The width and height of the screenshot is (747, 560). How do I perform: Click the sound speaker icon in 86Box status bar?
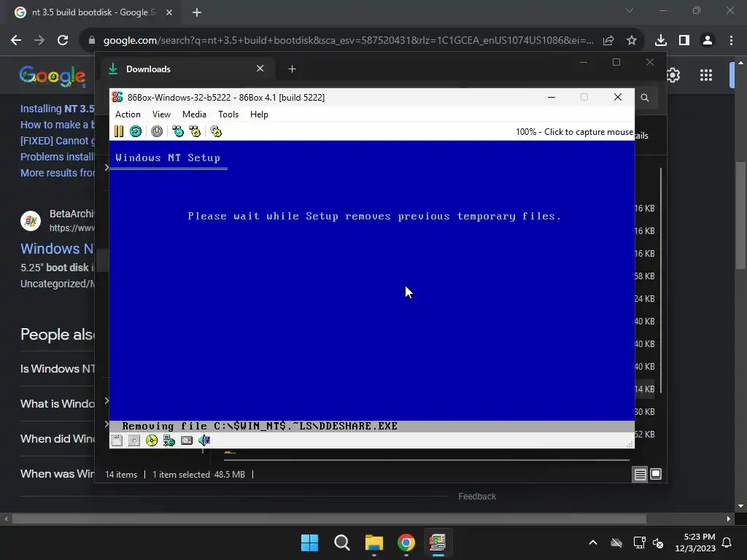pyautogui.click(x=204, y=440)
